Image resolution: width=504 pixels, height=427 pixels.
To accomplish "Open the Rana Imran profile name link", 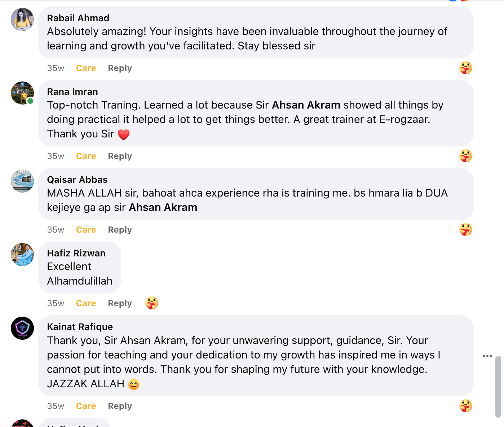I will click(x=72, y=92).
